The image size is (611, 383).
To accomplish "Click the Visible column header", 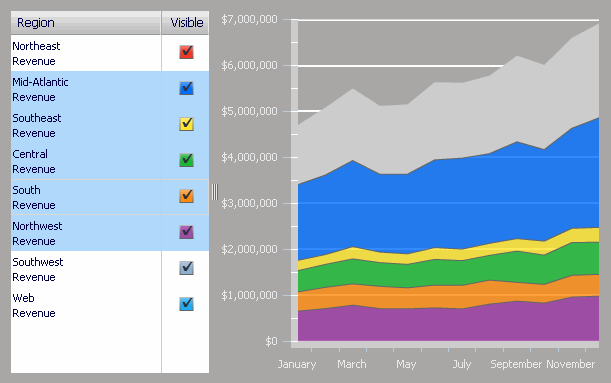I will tap(185, 23).
